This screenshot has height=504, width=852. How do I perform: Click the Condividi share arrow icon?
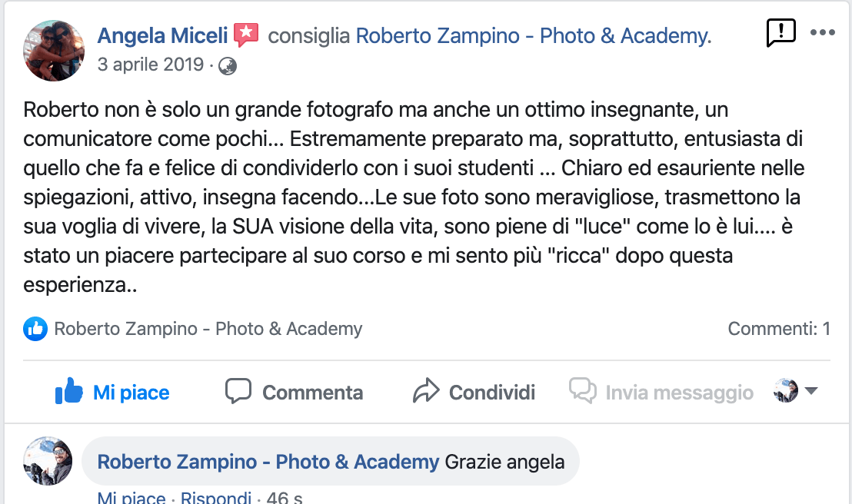point(425,392)
